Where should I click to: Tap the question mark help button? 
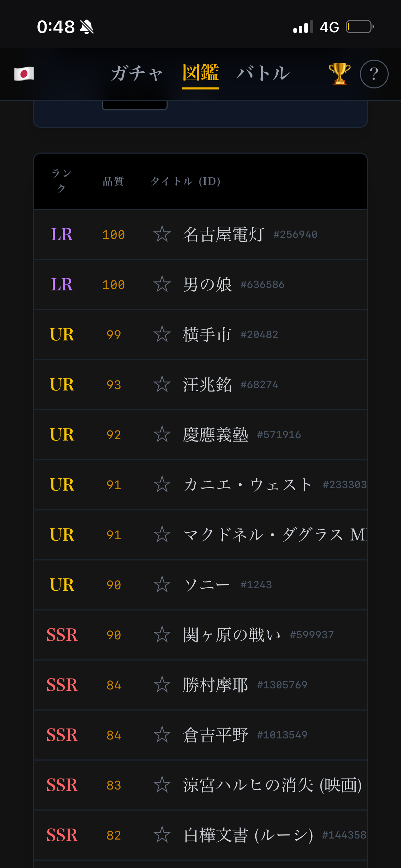coord(374,74)
